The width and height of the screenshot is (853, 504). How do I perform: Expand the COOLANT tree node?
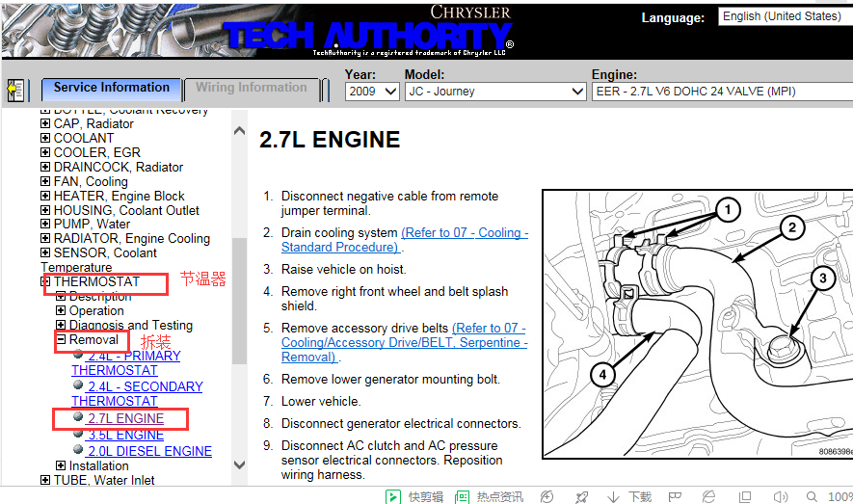(x=45, y=138)
